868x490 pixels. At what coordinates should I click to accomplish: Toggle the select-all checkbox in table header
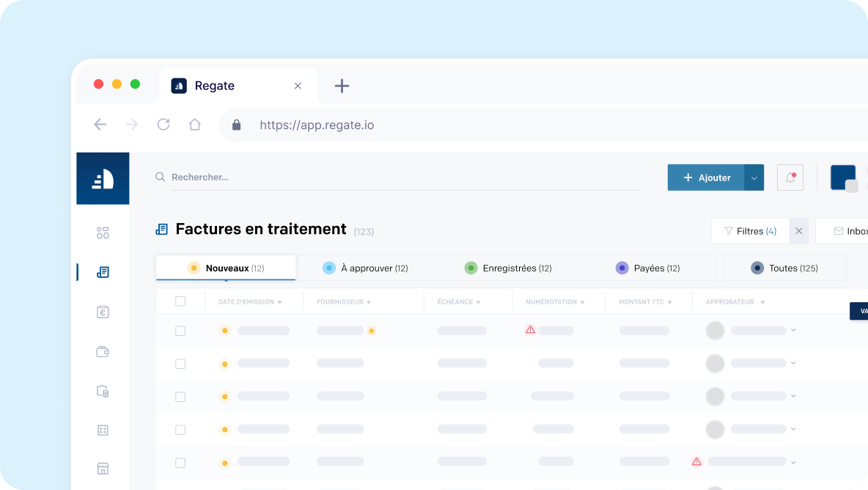[180, 301]
